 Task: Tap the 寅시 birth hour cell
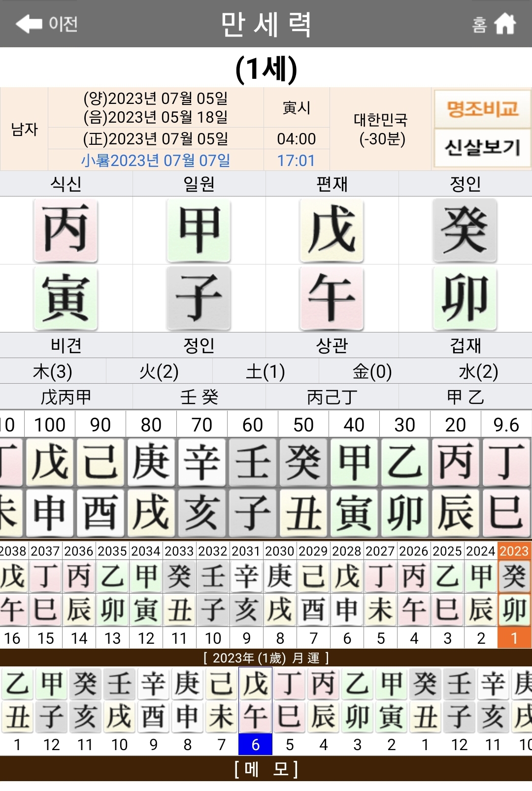click(297, 108)
